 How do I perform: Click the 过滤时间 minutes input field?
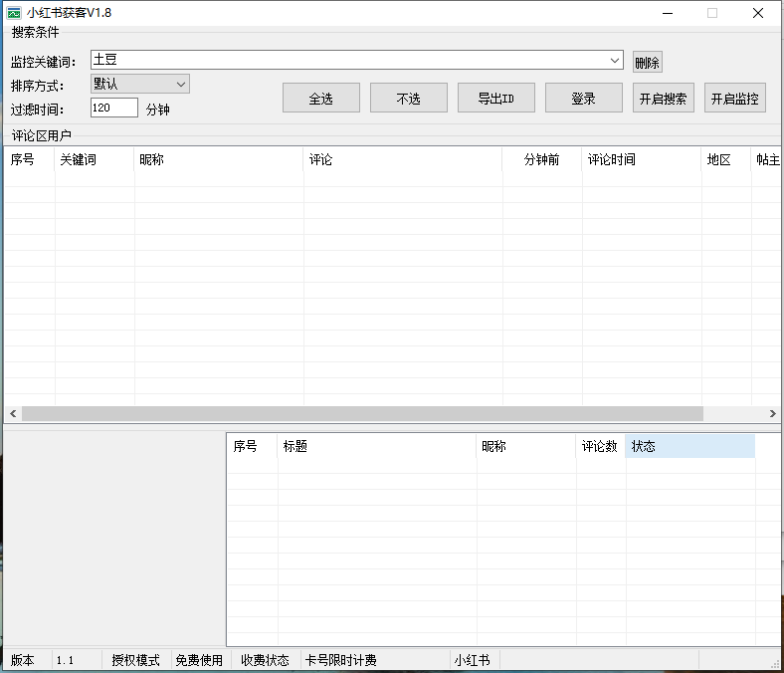pyautogui.click(x=113, y=108)
